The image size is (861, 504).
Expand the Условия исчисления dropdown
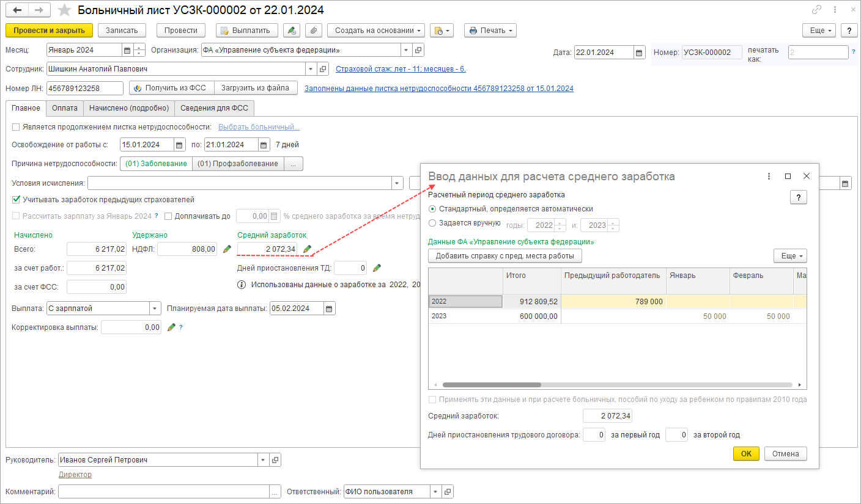coord(397,183)
